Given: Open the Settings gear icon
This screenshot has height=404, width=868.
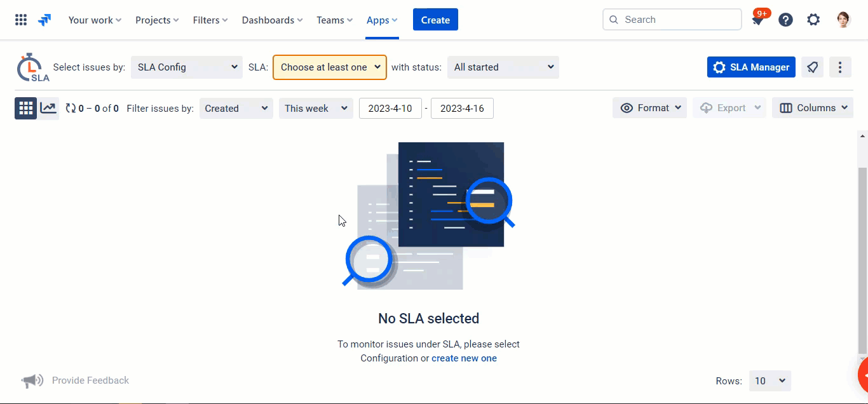Looking at the screenshot, I should [813, 20].
